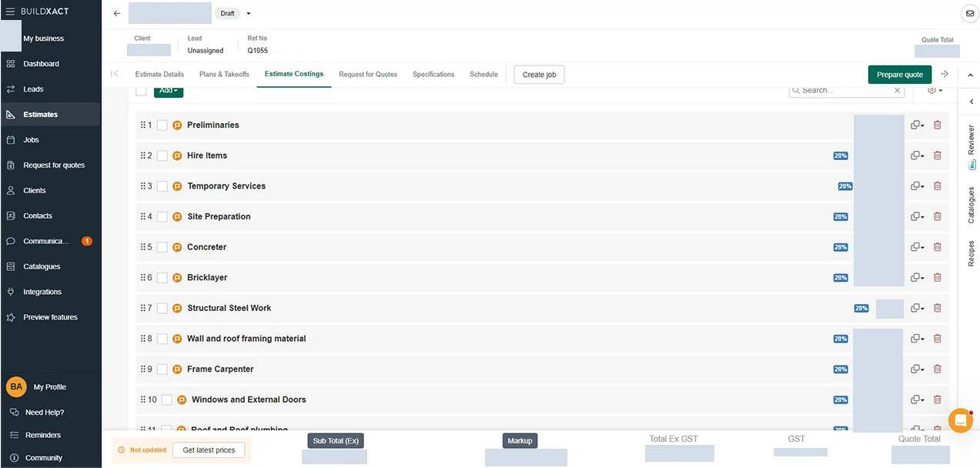This screenshot has width=980, height=468.
Task: Switch to the Plans & Takeoffs tab
Action: tap(224, 75)
